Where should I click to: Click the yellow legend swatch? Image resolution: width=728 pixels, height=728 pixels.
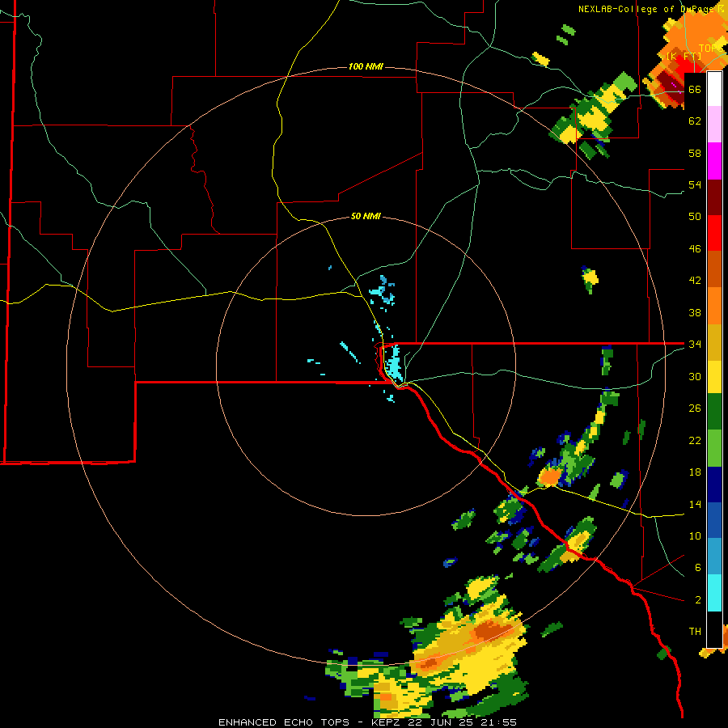714,377
